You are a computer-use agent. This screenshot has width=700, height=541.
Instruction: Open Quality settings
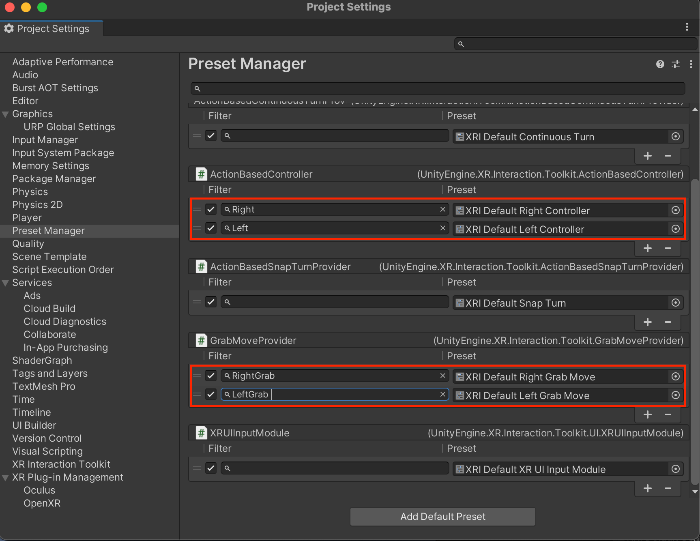[x=28, y=244]
